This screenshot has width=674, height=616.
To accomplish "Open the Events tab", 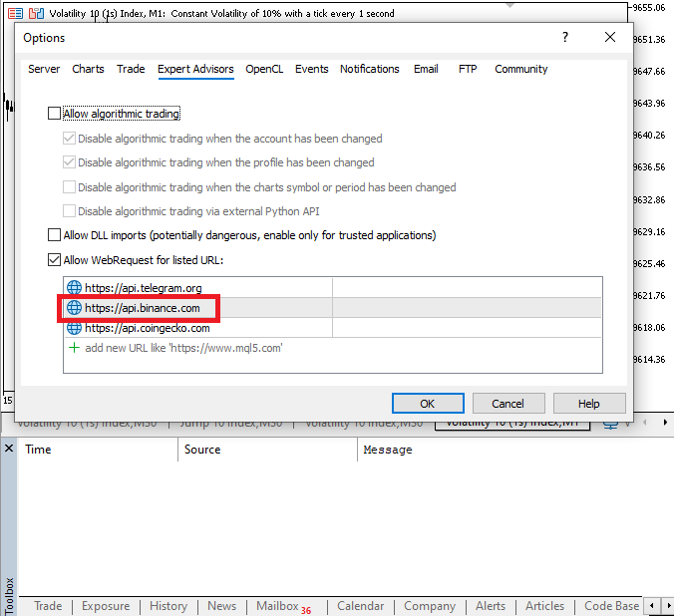I will [x=312, y=69].
